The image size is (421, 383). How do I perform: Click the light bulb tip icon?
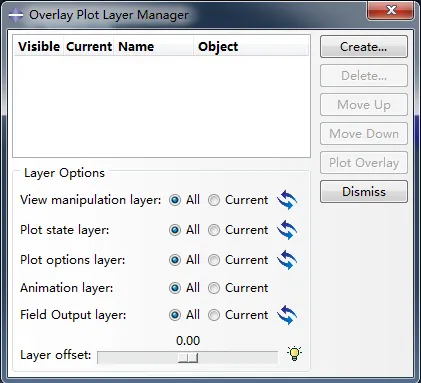coord(294,353)
